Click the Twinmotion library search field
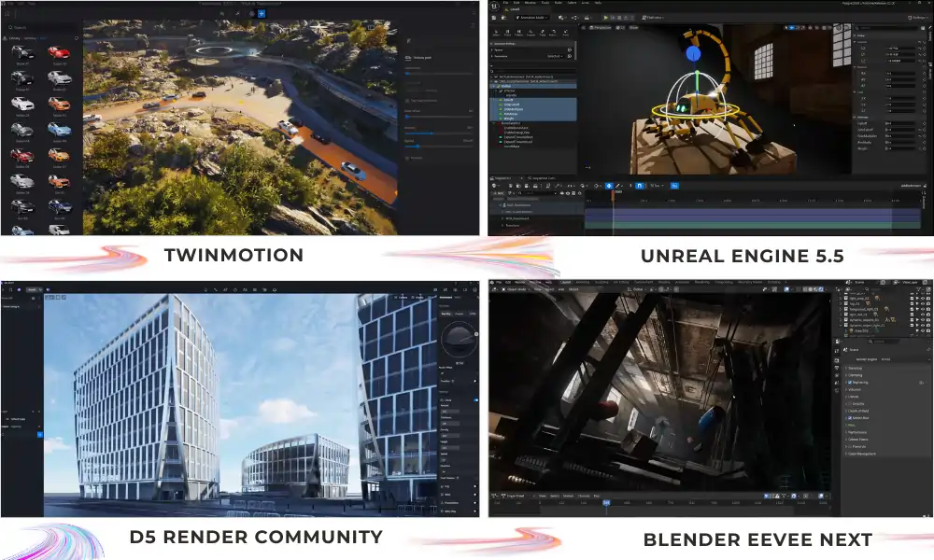Viewport: 934px width, 560px height. click(x=42, y=27)
